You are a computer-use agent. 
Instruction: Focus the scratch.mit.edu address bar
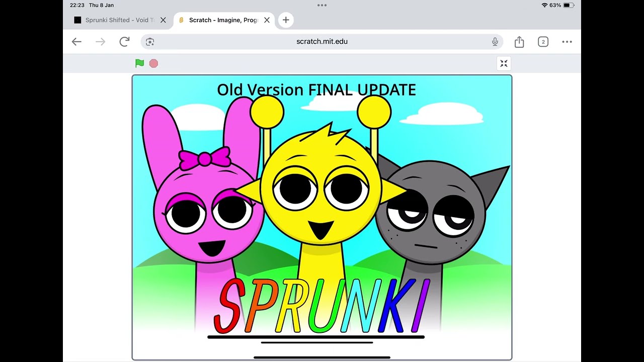322,42
